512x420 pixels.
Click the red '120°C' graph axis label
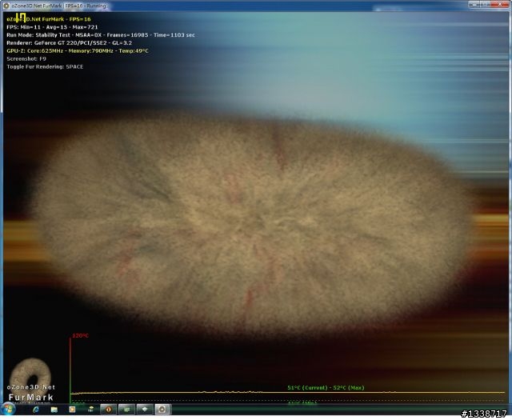[x=80, y=335]
